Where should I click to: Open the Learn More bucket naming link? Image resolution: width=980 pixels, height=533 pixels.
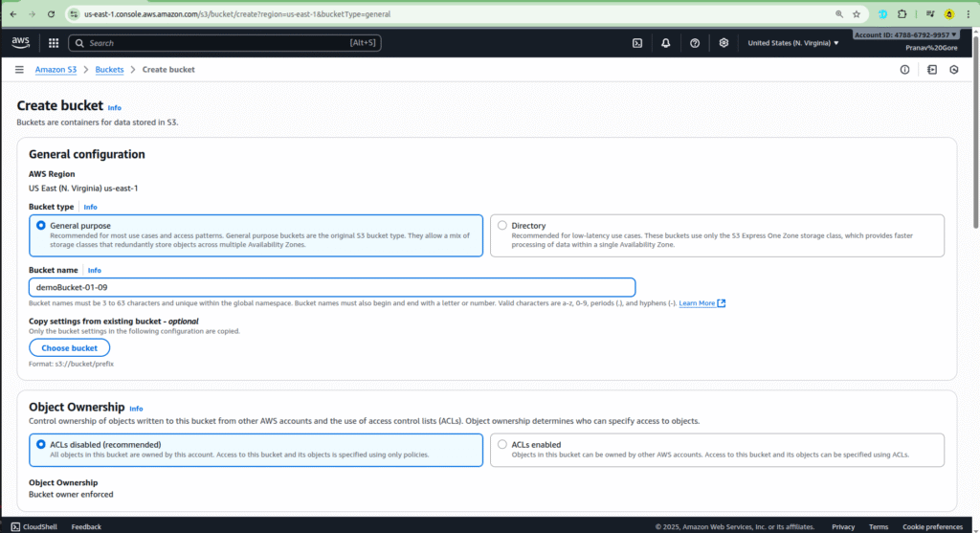coord(697,303)
